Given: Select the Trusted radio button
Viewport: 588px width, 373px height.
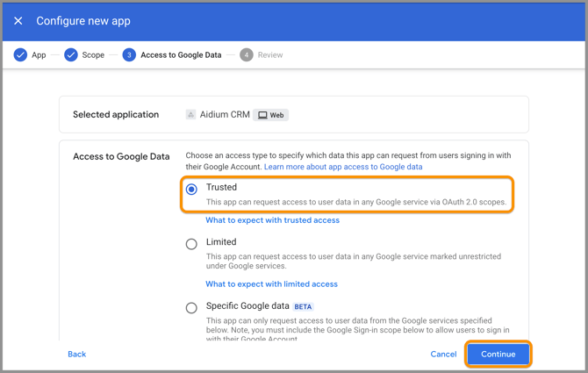Looking at the screenshot, I should 191,190.
